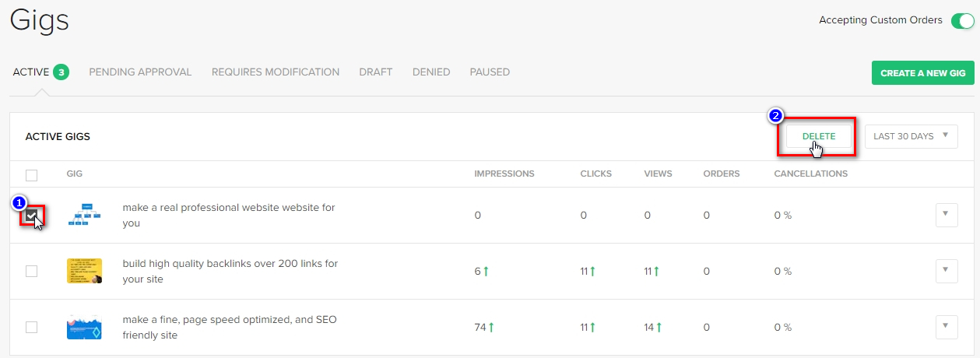The height and width of the screenshot is (358, 980).
Task: Expand options for the professional website gig
Action: click(x=946, y=215)
